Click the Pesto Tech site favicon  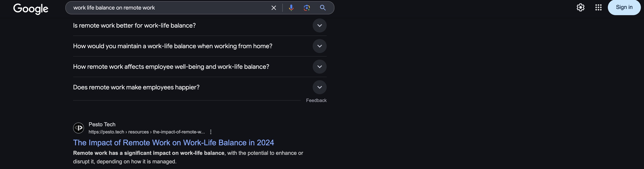79,128
